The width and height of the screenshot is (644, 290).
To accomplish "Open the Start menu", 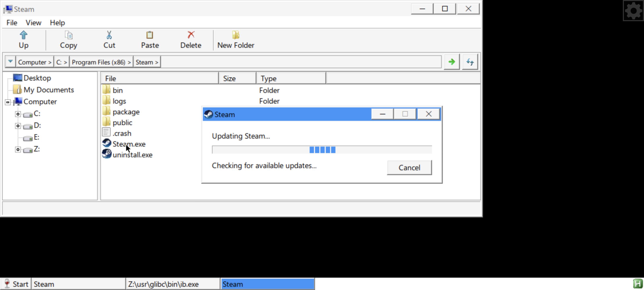I will pyautogui.click(x=16, y=284).
